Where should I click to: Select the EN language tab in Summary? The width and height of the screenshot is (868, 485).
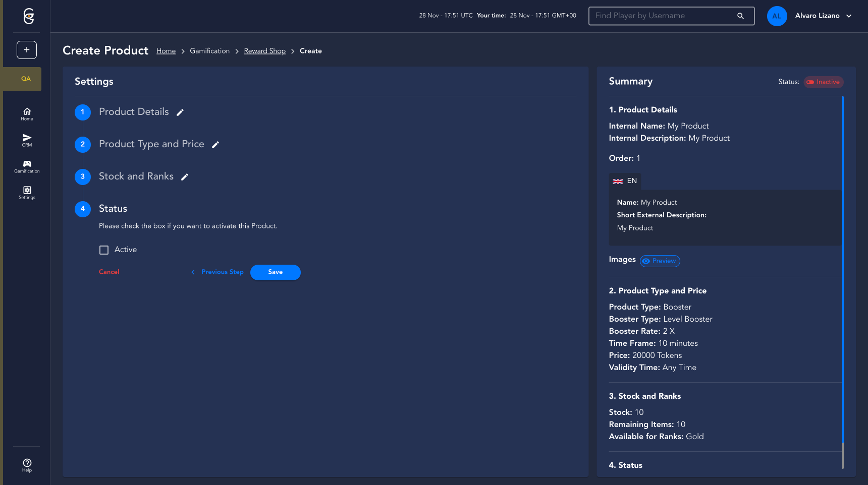[625, 181]
